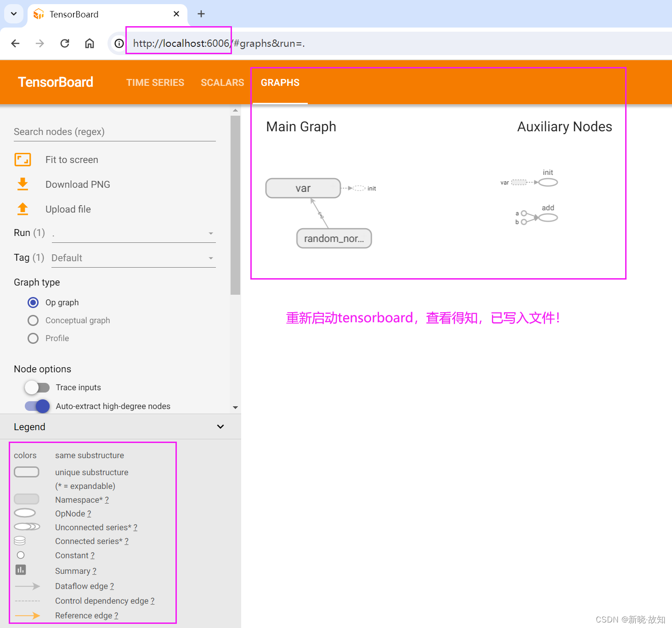Open the Dataflow edge help link
The width and height of the screenshot is (672, 628).
coord(112,586)
